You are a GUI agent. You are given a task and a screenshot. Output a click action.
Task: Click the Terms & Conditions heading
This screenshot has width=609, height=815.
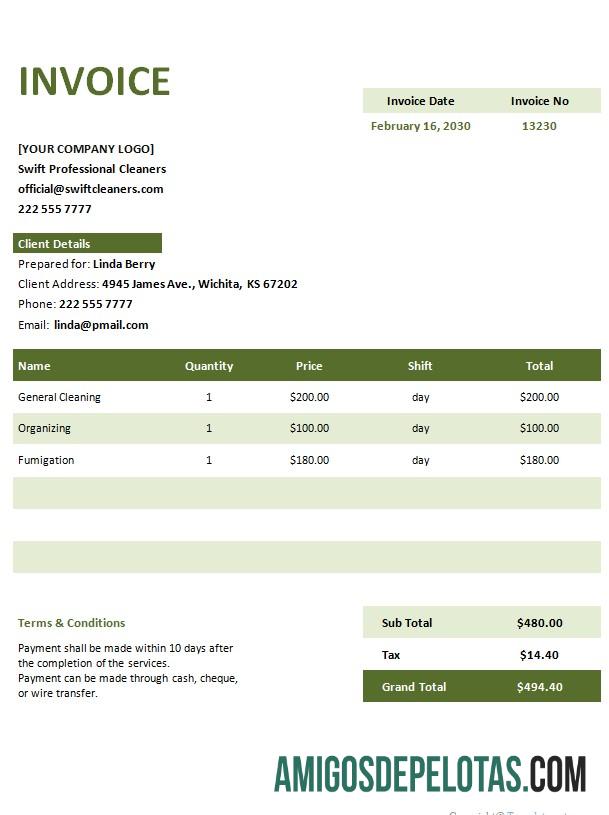(x=71, y=623)
